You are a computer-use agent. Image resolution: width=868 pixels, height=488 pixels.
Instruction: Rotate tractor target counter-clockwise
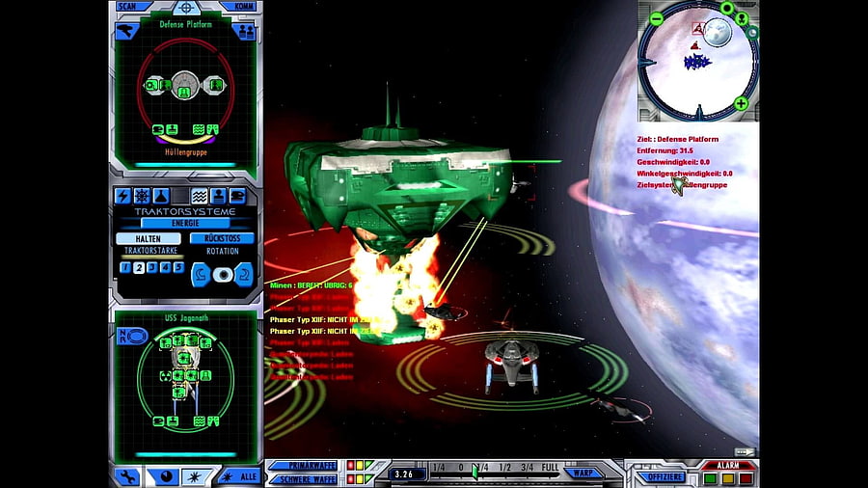201,275
